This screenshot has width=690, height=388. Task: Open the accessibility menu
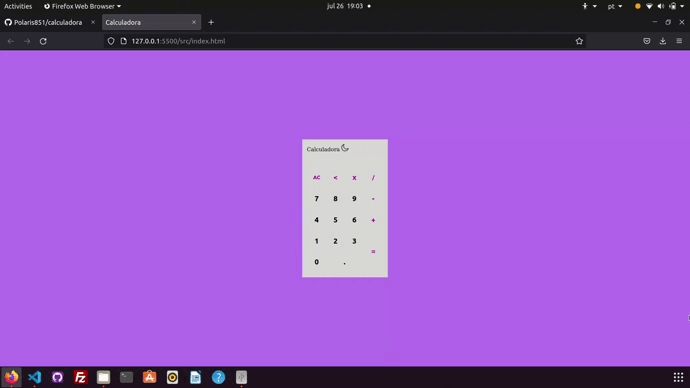589,6
